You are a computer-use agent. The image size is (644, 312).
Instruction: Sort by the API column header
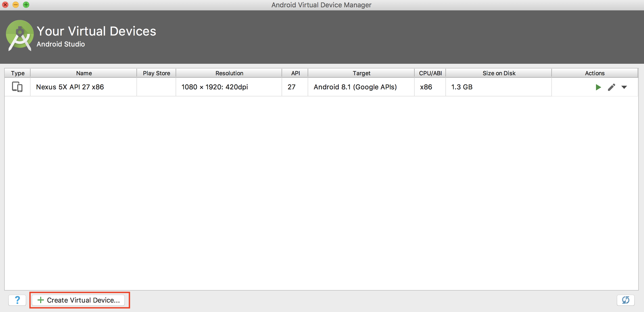(295, 73)
